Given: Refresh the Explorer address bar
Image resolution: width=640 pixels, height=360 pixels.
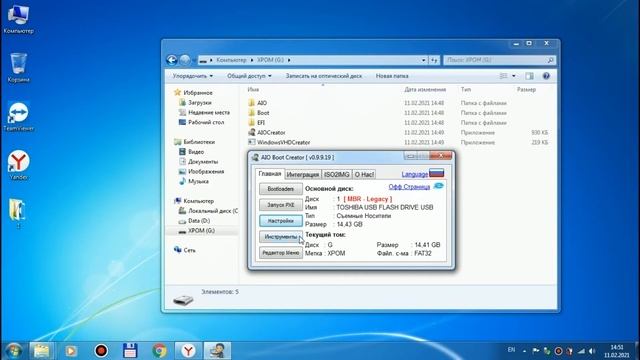Looking at the screenshot, I should 434,60.
